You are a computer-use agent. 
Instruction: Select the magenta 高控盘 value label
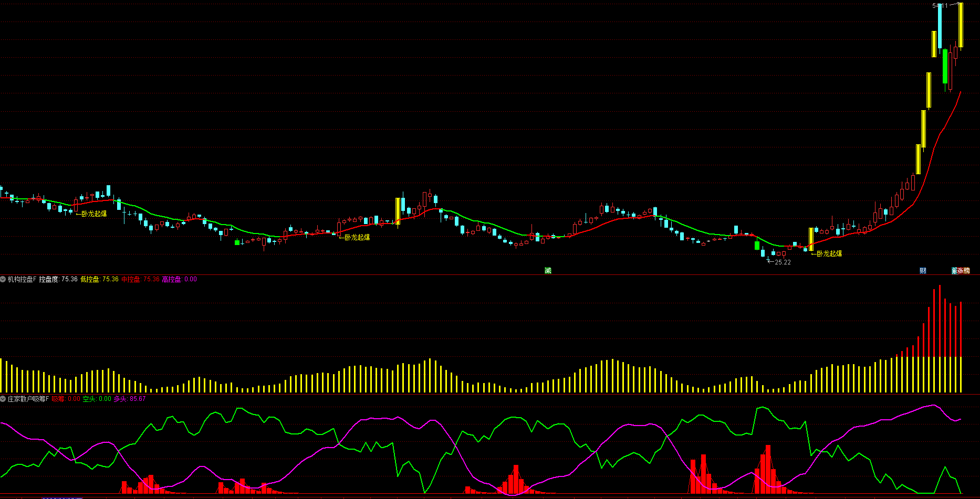tap(179, 279)
